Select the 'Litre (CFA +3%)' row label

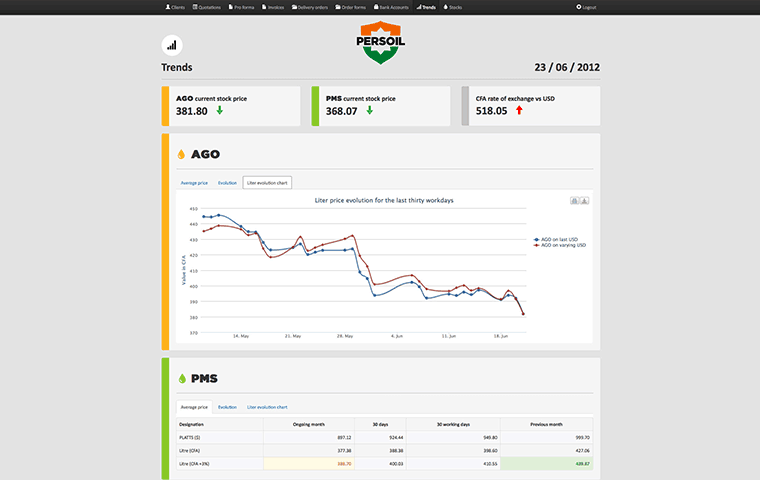194,464
